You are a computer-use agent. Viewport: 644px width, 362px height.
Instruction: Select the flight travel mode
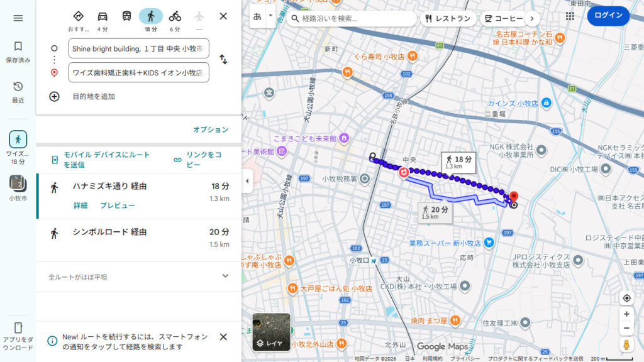(x=199, y=21)
